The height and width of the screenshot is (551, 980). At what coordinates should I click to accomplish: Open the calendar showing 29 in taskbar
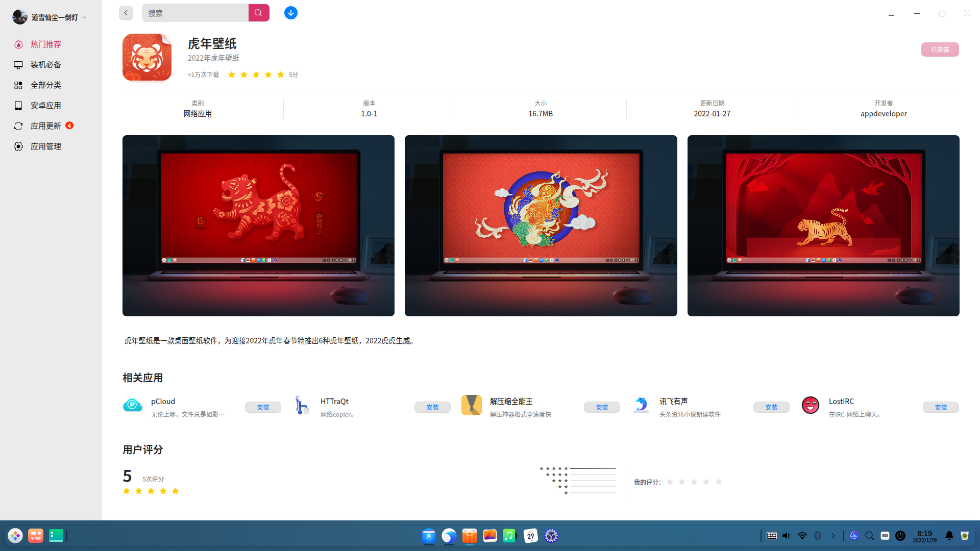[530, 536]
